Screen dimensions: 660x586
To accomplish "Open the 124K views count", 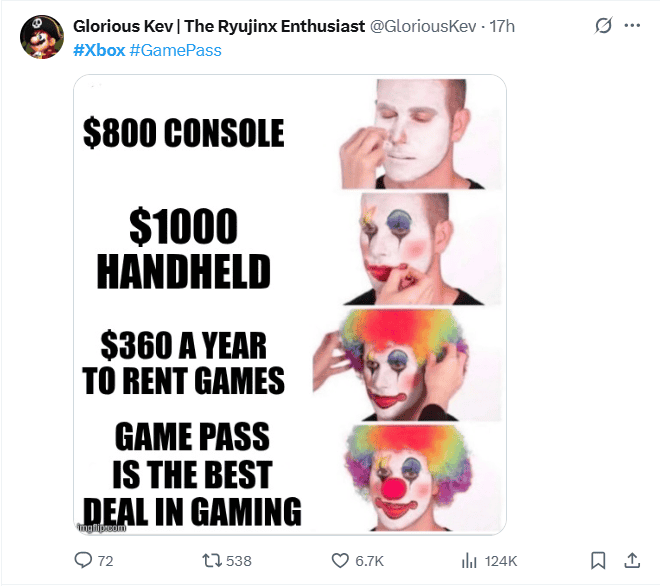I will tap(501, 561).
